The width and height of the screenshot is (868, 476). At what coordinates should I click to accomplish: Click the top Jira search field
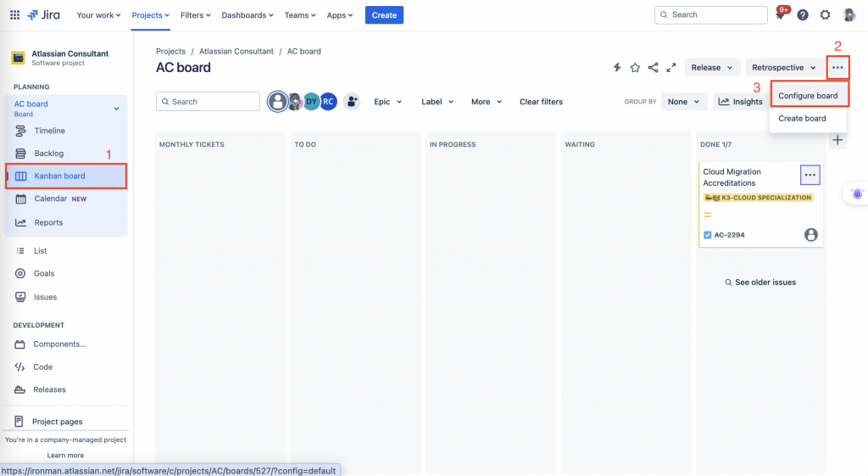click(711, 15)
